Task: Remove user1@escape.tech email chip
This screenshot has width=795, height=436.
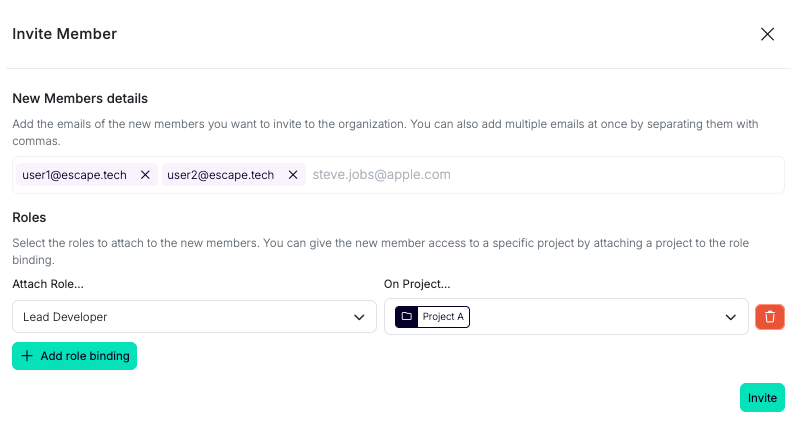Action: pyautogui.click(x=145, y=175)
